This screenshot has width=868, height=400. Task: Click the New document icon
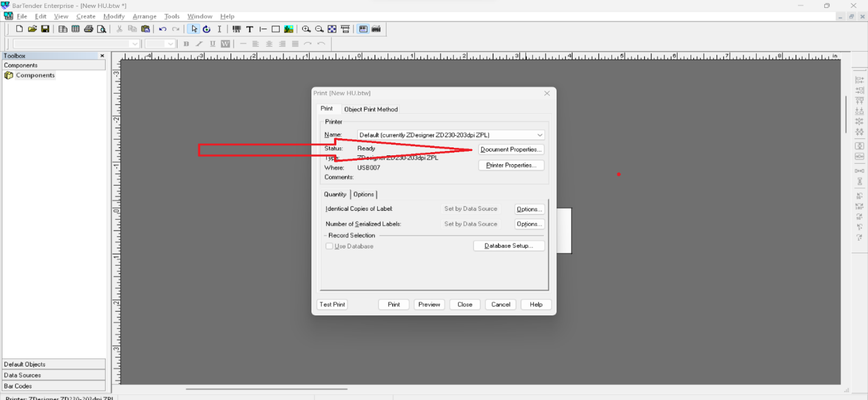coord(19,29)
